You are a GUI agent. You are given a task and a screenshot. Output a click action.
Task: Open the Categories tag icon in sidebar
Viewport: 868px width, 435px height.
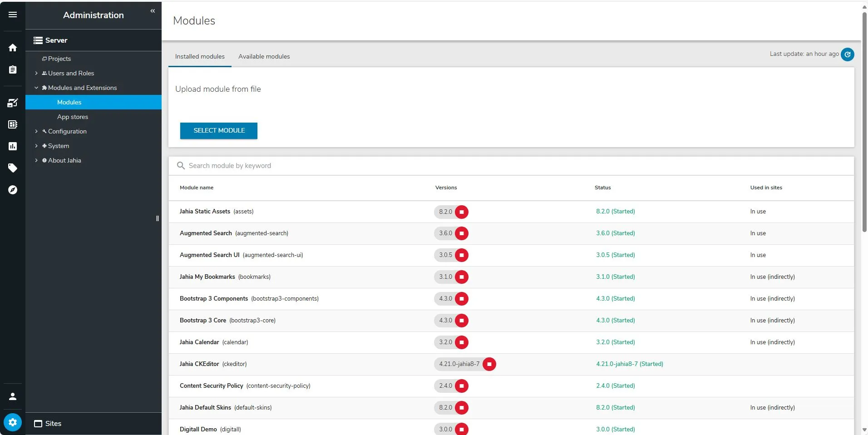(12, 168)
